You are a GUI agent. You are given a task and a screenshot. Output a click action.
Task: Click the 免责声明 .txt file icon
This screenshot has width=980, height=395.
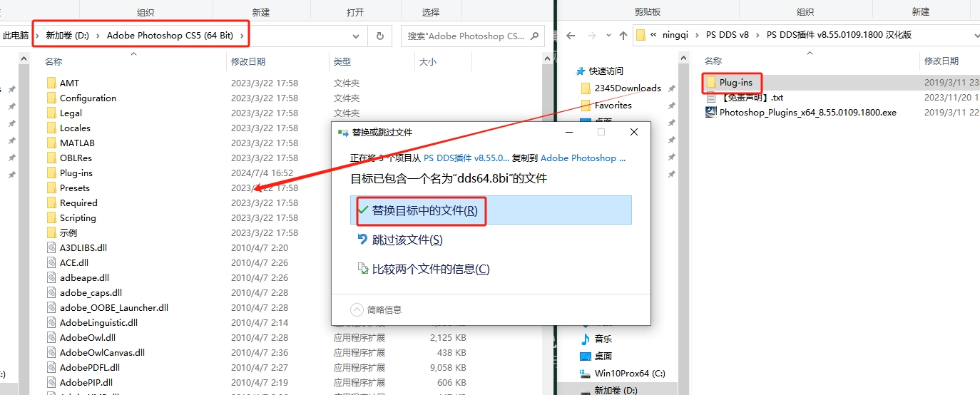[x=711, y=98]
